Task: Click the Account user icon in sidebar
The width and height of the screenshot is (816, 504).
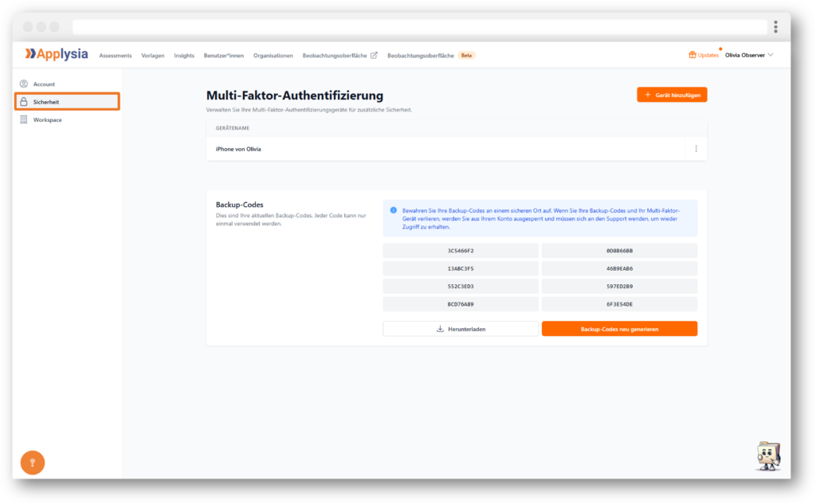Action: tap(24, 84)
